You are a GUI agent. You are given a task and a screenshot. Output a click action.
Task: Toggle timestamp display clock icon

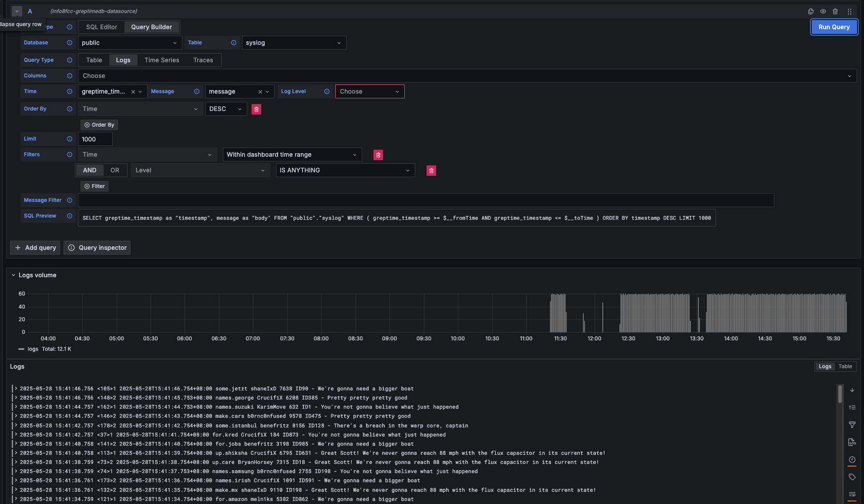point(852,460)
